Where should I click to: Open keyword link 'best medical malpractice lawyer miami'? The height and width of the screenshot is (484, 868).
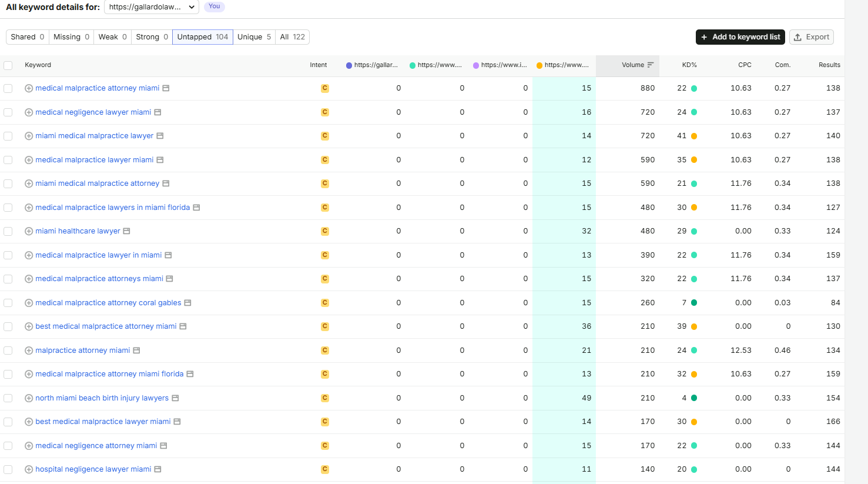pos(103,422)
